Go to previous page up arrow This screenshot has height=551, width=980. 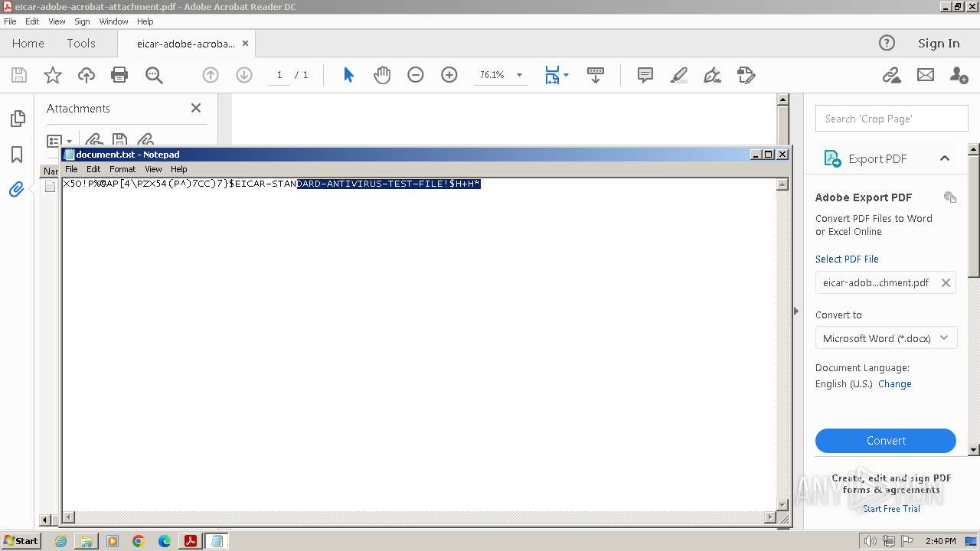(211, 75)
